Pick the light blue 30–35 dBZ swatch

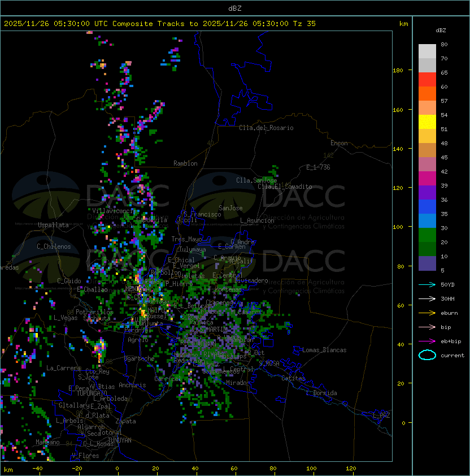[x=427, y=220]
